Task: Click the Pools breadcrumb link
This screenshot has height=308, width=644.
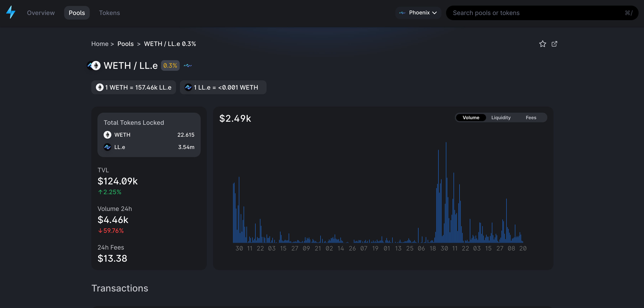Action: 126,44
